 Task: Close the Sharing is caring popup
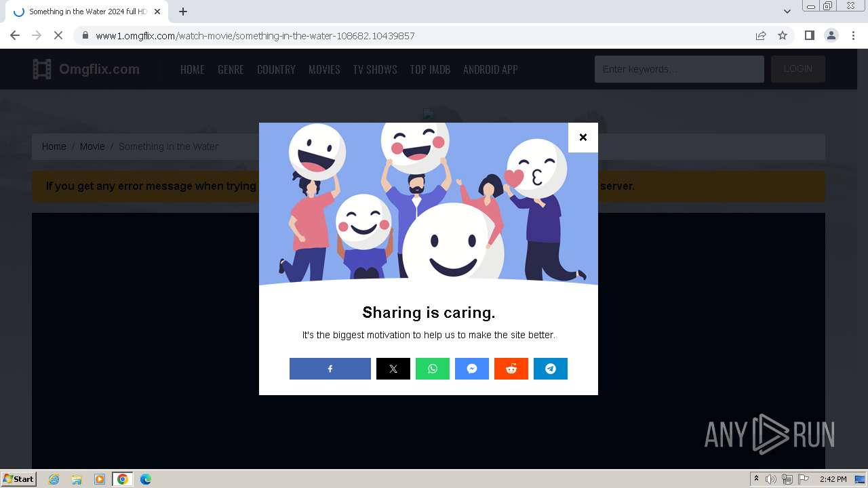coord(583,138)
